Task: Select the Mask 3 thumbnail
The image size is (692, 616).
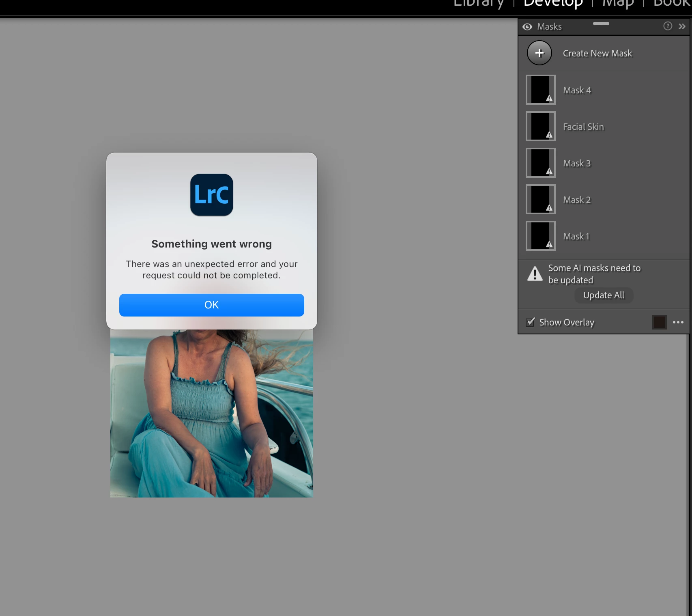Action: (x=540, y=163)
